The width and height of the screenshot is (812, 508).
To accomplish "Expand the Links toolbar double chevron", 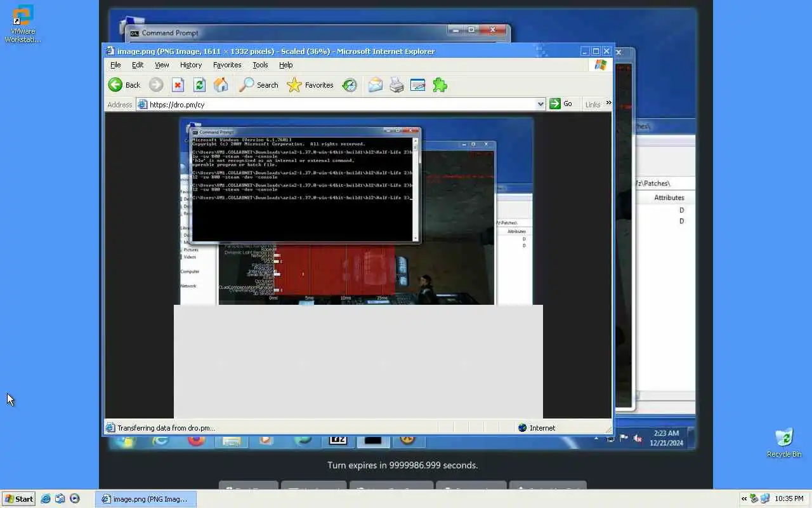I will pos(608,103).
